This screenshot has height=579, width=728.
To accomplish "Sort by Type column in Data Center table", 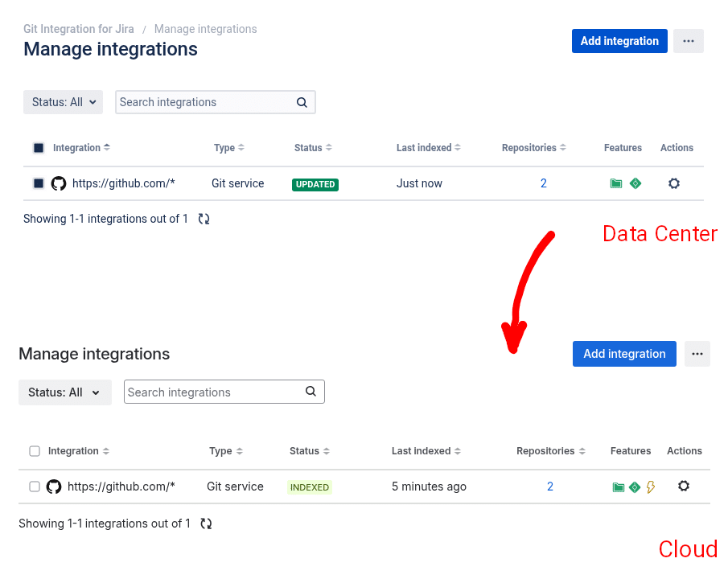I will (x=229, y=148).
